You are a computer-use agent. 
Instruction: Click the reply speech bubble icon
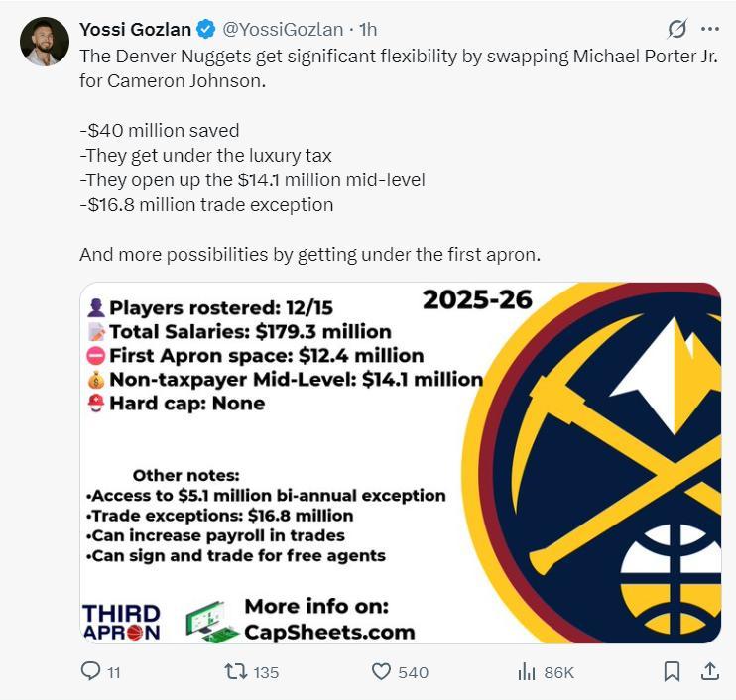click(x=90, y=672)
